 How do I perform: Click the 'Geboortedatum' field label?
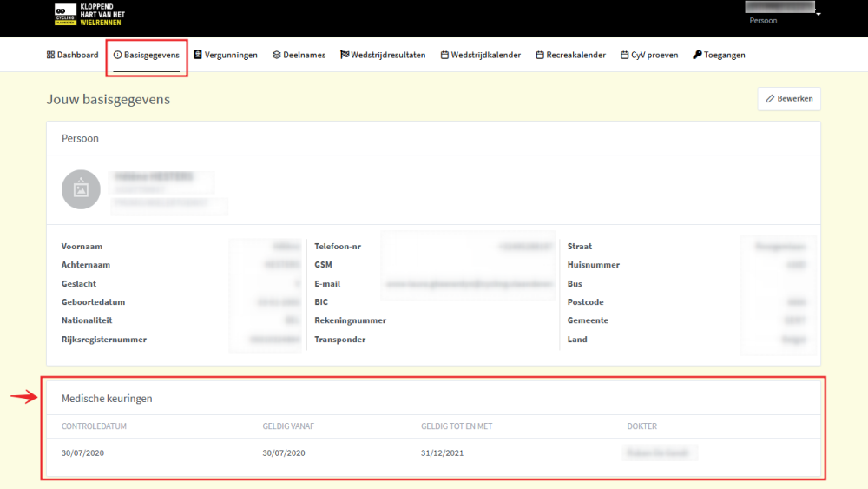(x=94, y=301)
